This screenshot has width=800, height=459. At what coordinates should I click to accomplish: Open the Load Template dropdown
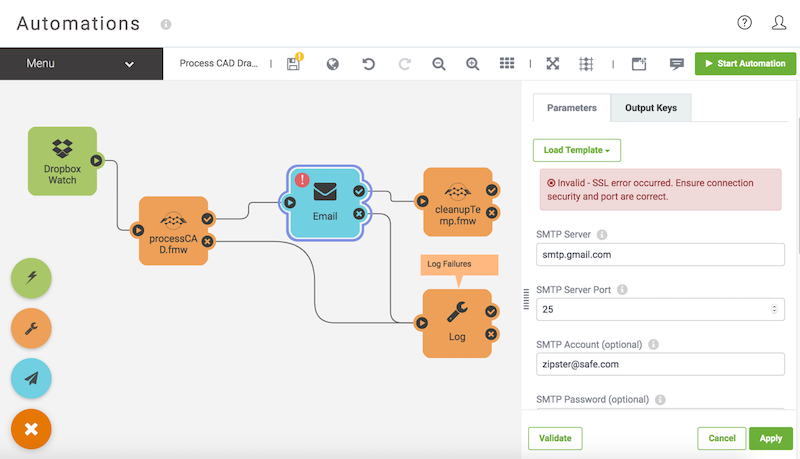point(577,150)
